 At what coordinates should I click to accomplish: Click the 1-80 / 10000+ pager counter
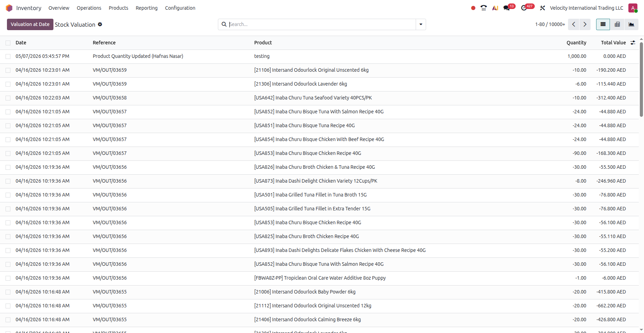click(550, 24)
